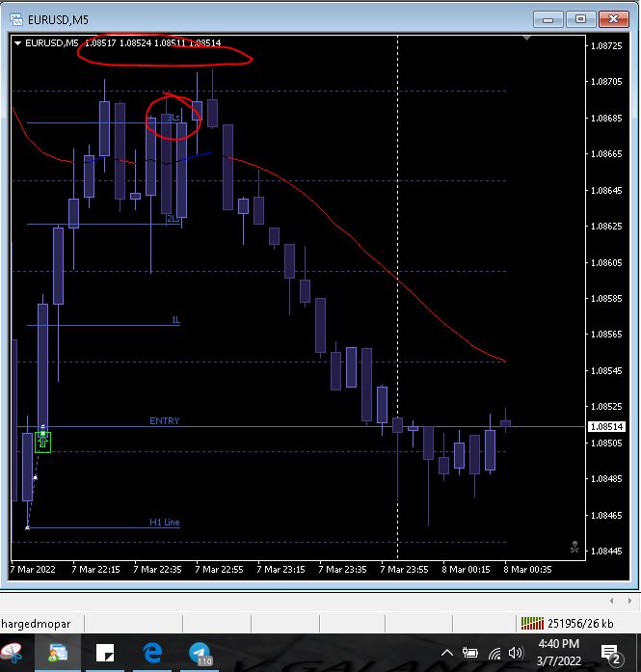Image resolution: width=641 pixels, height=672 pixels.
Task: Maximize the EURUSD,M5 chart window
Action: tap(580, 19)
